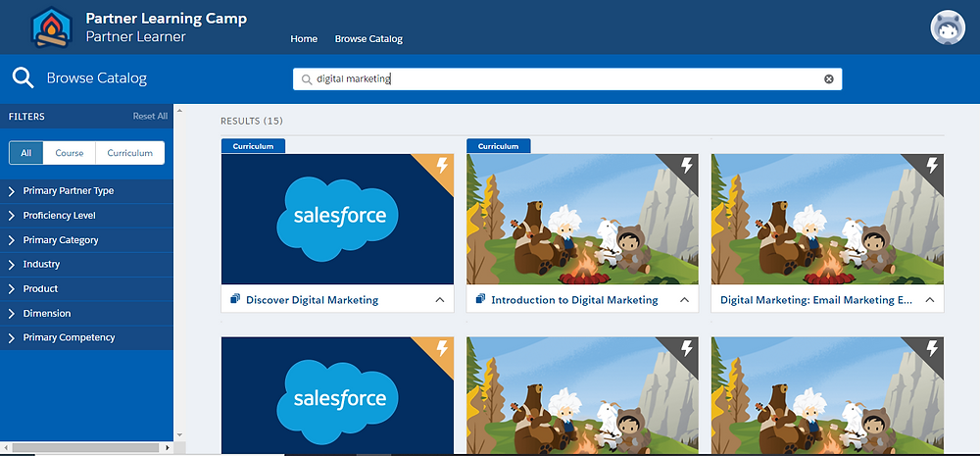Expand Primary Partner Type filter
The width and height of the screenshot is (980, 456).
coord(86,191)
